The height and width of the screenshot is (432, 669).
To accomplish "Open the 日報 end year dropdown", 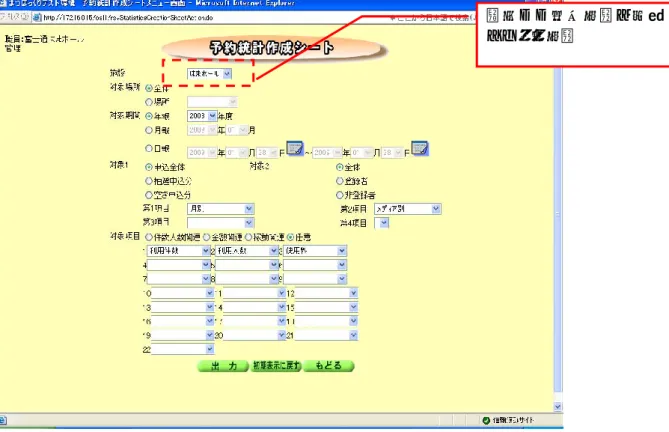I will (x=327, y=153).
